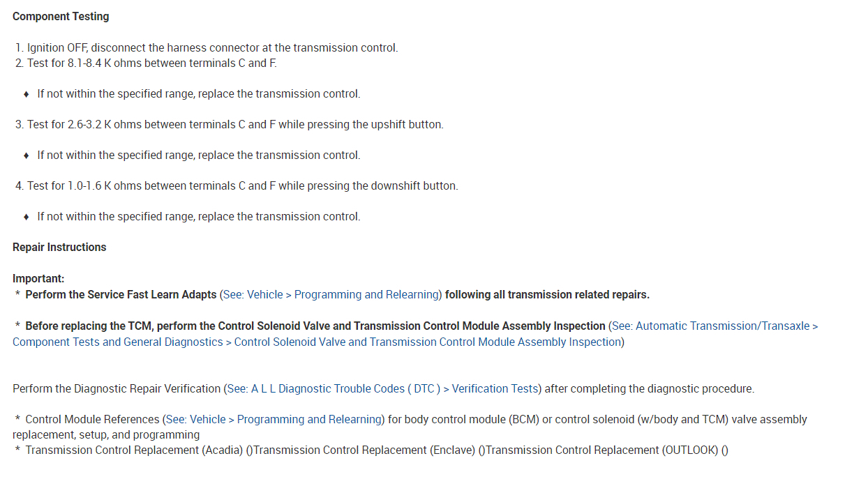The width and height of the screenshot is (868, 486).
Task: Click the diamond bullet under the 8.1-8.4 K ohms step
Action: [x=27, y=94]
